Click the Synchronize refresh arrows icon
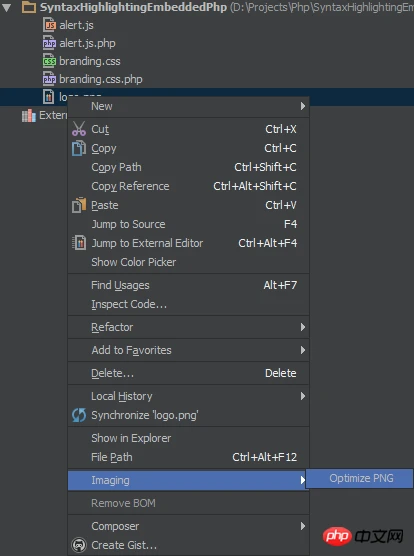Image resolution: width=414 pixels, height=556 pixels. point(79,415)
